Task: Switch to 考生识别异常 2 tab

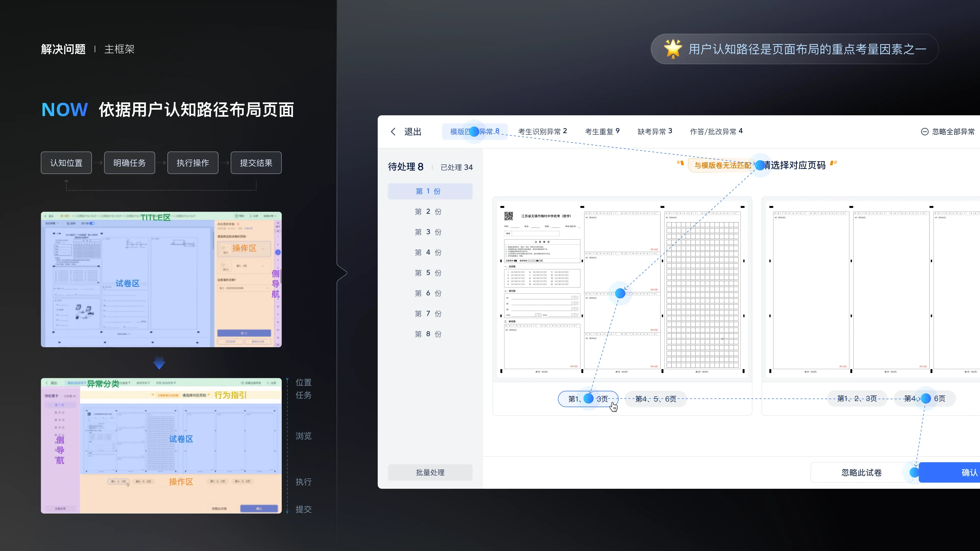Action: [x=542, y=132]
